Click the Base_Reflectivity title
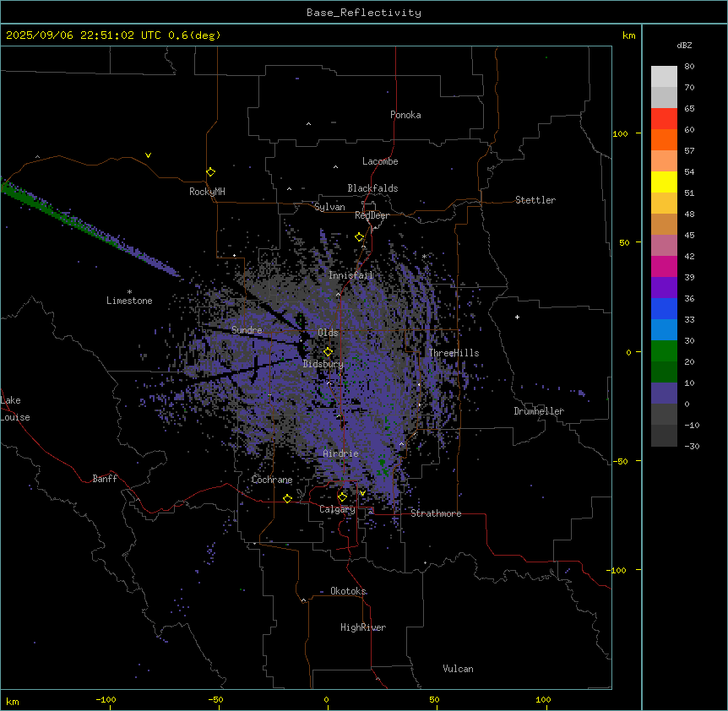 tap(364, 13)
